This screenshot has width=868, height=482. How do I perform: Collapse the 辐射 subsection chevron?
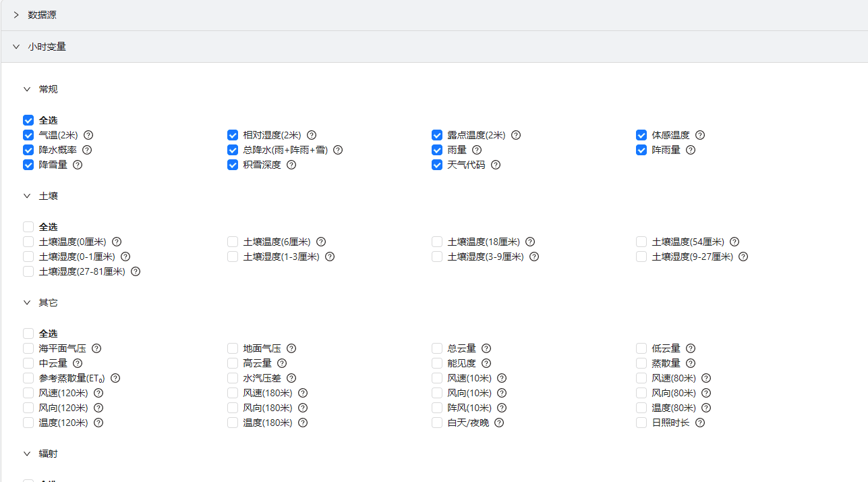pos(27,454)
